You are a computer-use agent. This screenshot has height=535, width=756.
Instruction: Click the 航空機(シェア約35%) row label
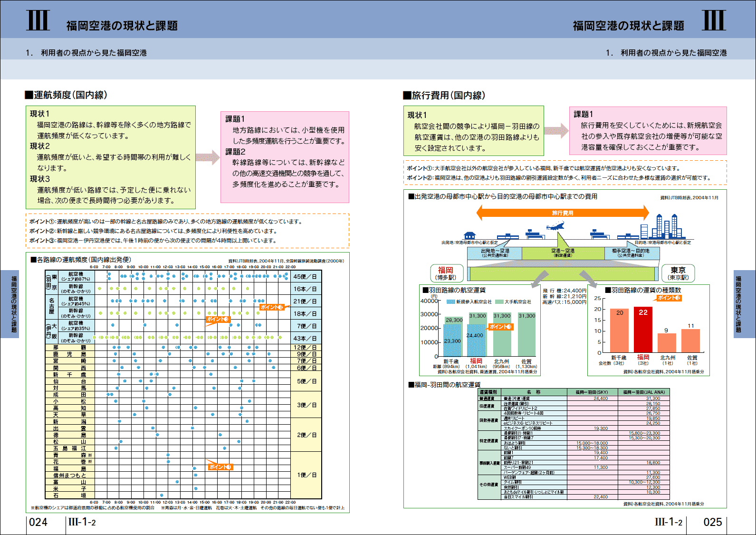pos(76,326)
